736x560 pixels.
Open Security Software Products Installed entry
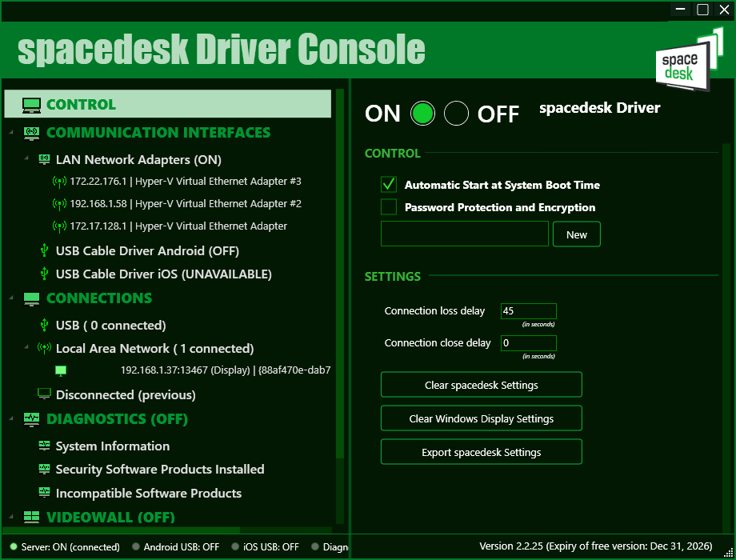[160, 469]
